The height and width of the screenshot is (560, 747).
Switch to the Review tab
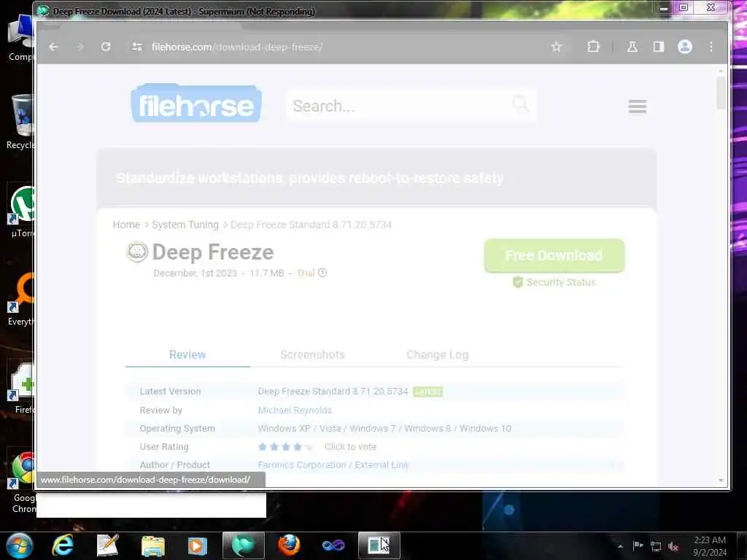(x=187, y=354)
